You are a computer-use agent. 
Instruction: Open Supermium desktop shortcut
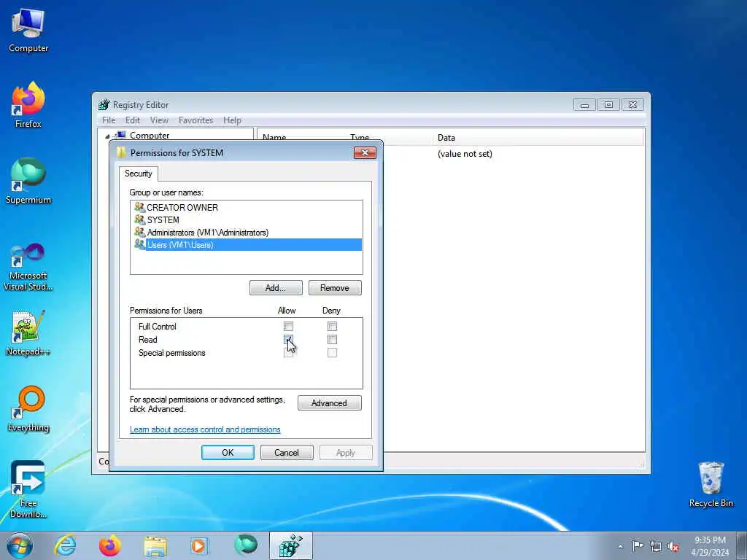28,181
